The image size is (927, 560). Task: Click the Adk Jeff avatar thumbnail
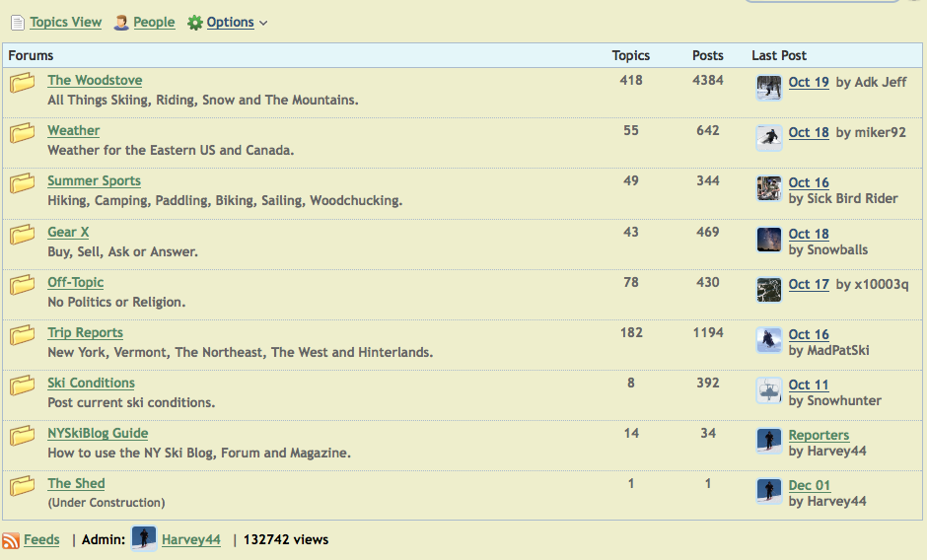pos(769,87)
